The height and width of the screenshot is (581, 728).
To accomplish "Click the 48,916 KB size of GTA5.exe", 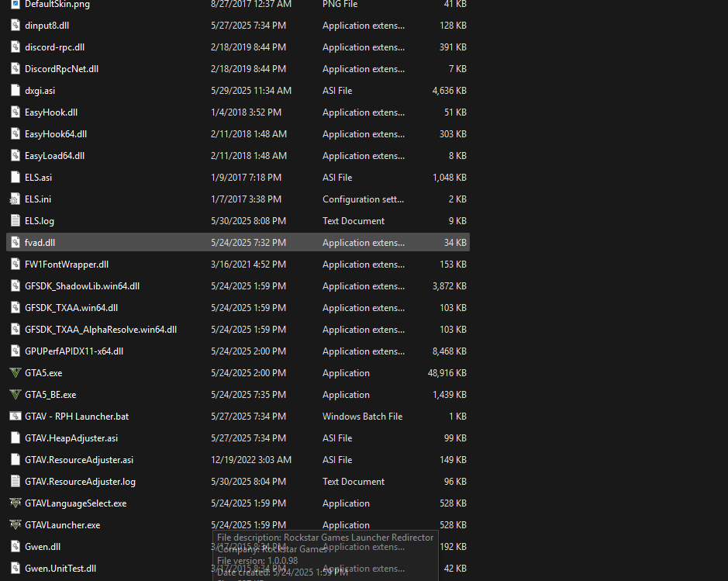I will click(x=447, y=373).
